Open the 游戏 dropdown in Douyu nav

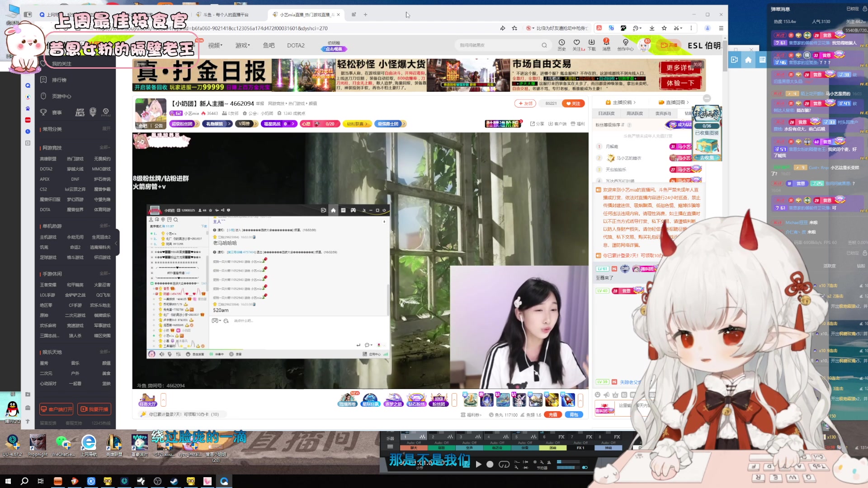(x=242, y=45)
